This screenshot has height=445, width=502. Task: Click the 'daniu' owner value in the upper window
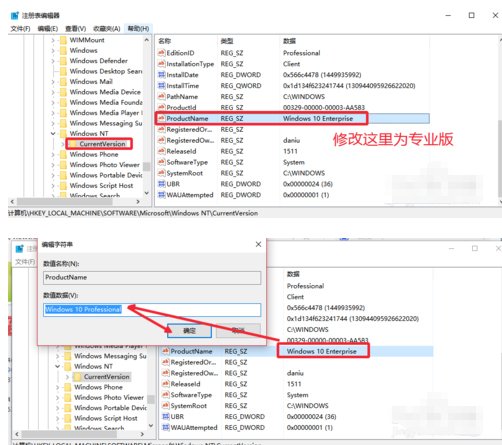click(x=292, y=140)
